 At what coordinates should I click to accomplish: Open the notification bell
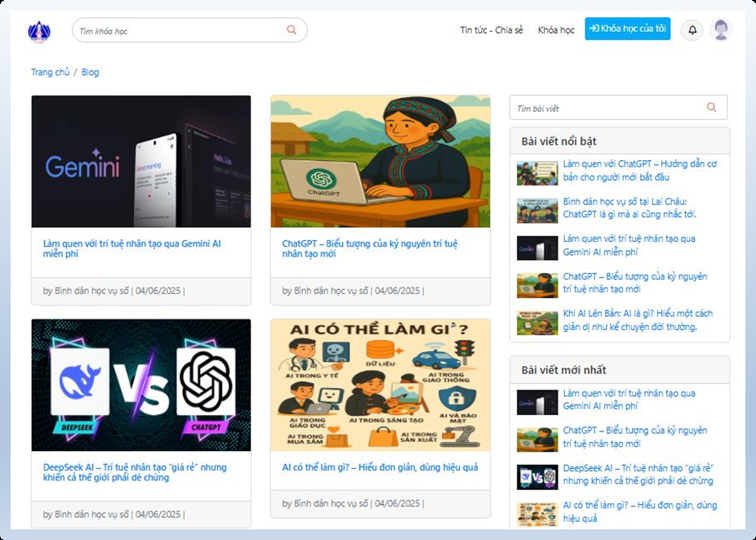[x=692, y=30]
